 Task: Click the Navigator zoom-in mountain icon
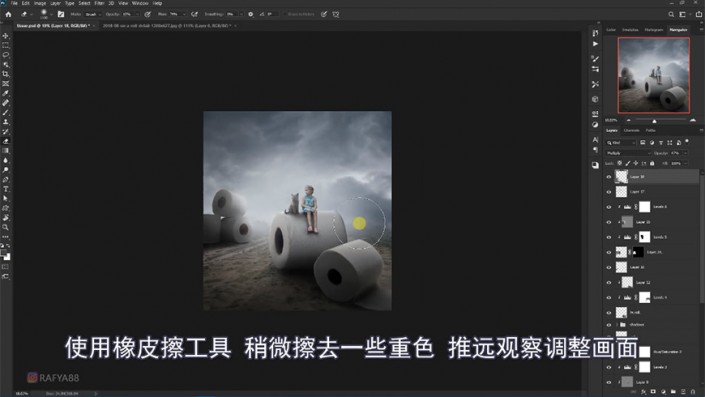pos(692,120)
